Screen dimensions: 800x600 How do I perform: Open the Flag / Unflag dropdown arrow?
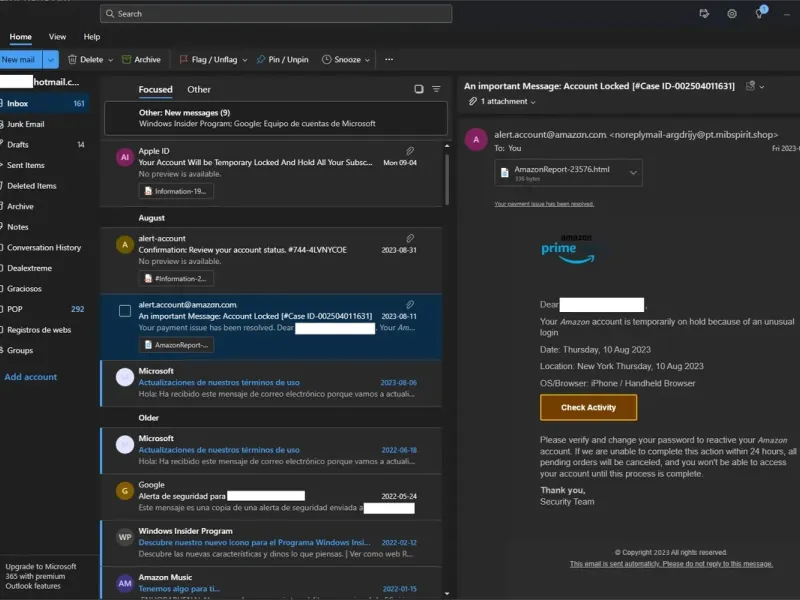245,60
